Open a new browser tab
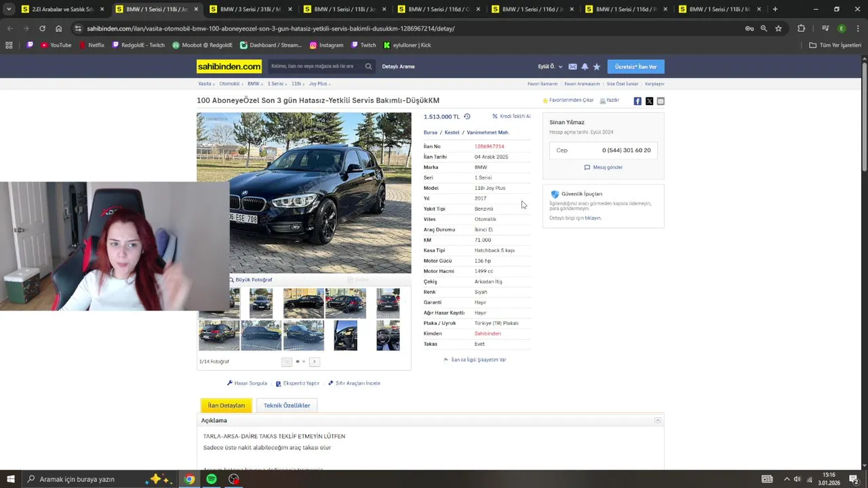868x488 pixels. (775, 9)
